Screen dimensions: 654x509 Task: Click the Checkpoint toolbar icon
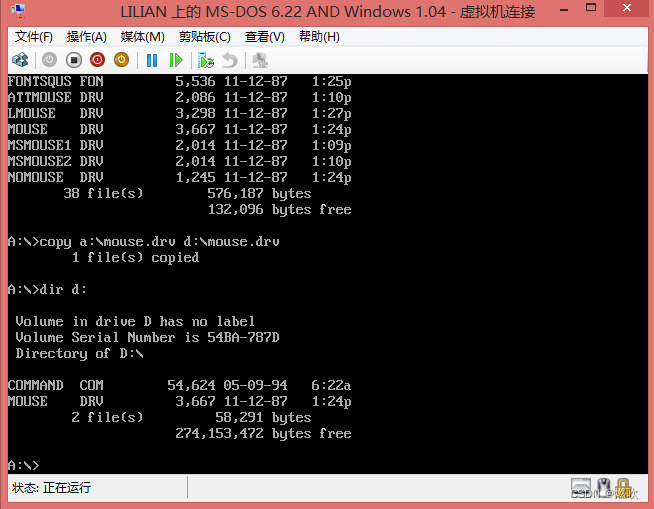point(206,60)
